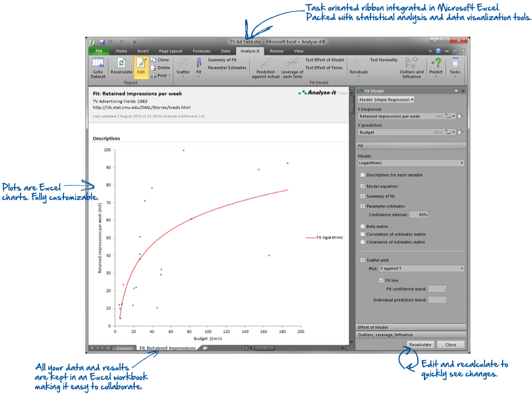
Task: Click the Predict icon in the ribbon
Action: [436, 67]
